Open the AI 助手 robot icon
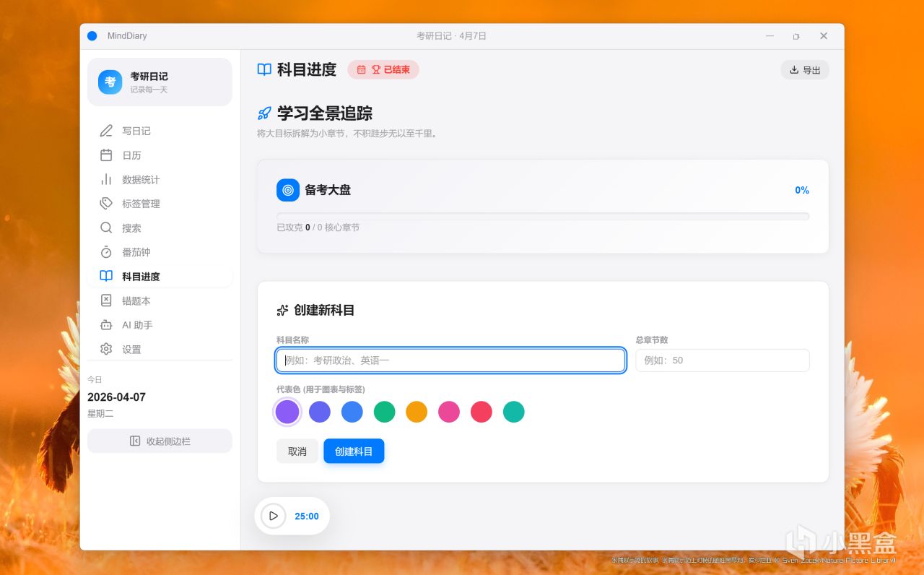924x575 pixels. pos(106,325)
